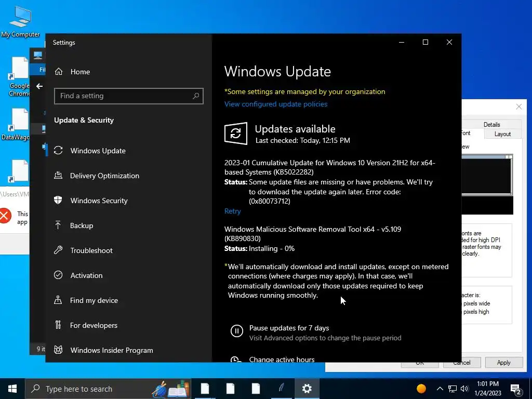The width and height of the screenshot is (532, 399).
Task: Switch to Details tab in properties dialog
Action: tap(491, 125)
